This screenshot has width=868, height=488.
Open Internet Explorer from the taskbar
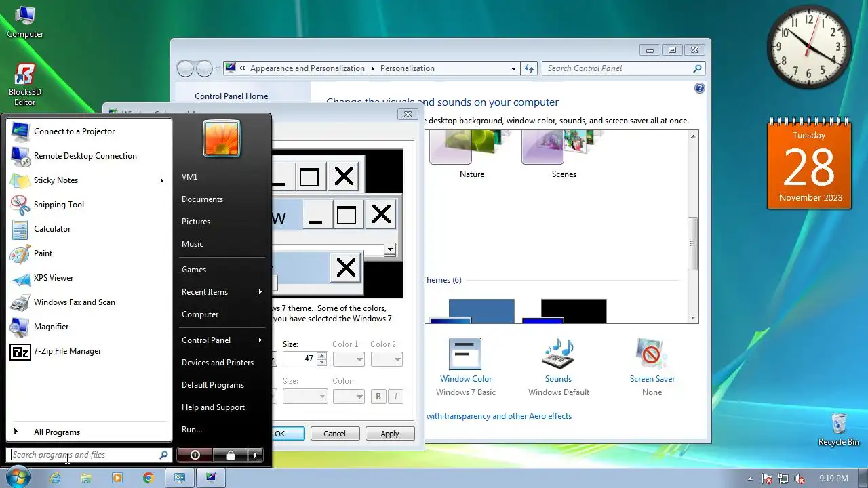(55, 478)
